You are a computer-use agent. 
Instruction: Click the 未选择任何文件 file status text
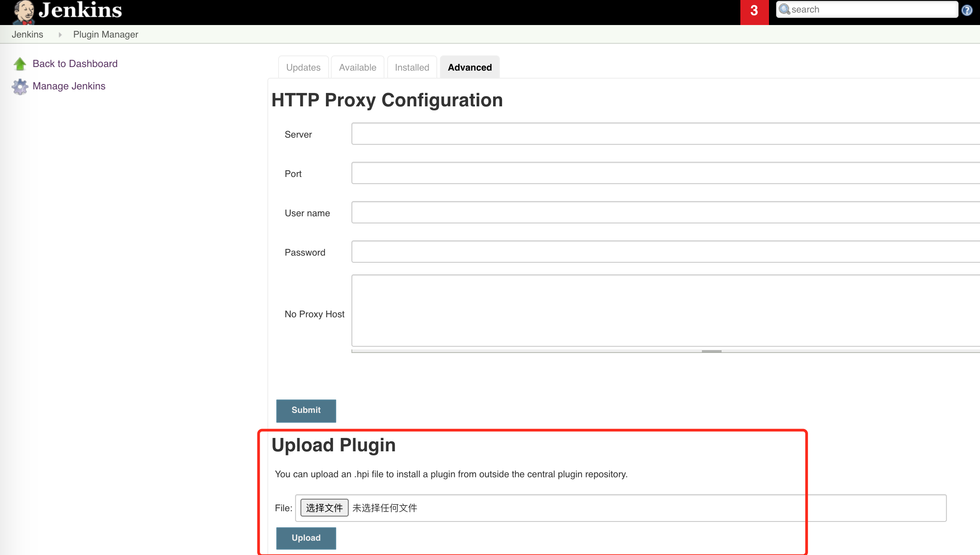coord(385,508)
